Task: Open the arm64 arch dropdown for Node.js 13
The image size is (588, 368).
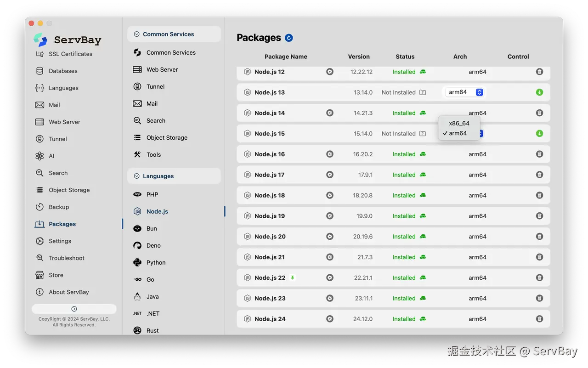Action: (x=464, y=92)
